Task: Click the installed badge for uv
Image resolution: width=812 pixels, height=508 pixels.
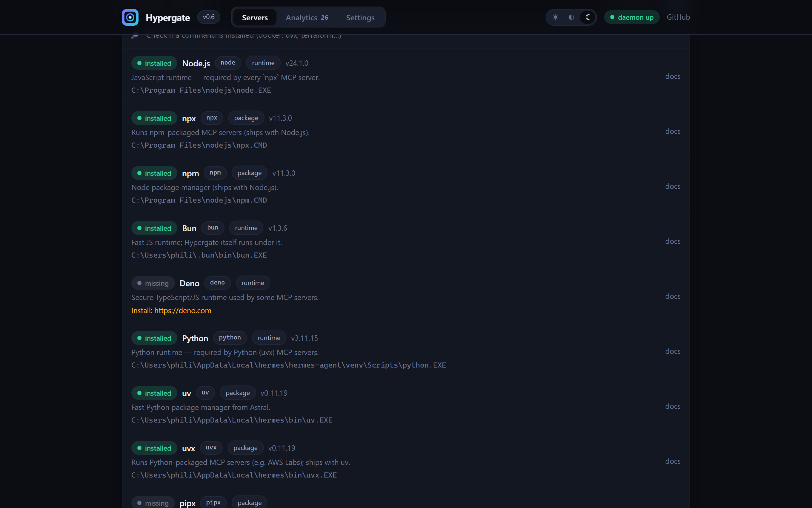Action: coord(154,393)
